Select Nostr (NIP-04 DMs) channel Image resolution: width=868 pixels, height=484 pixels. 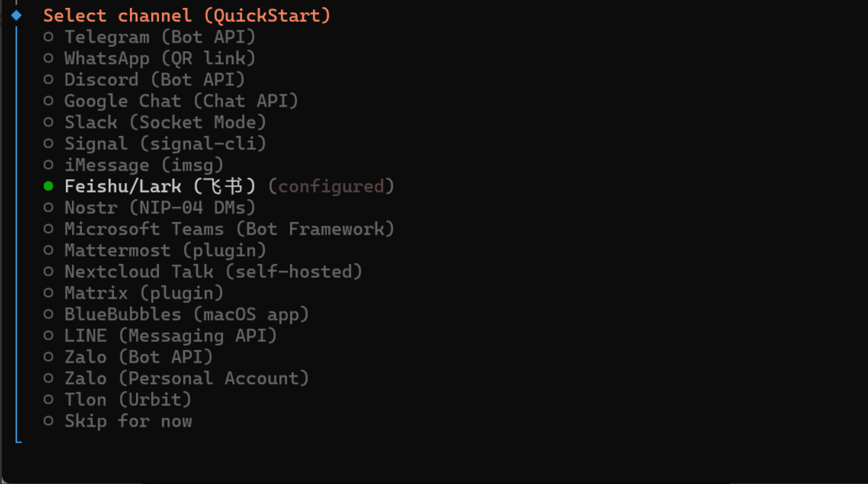pos(159,208)
